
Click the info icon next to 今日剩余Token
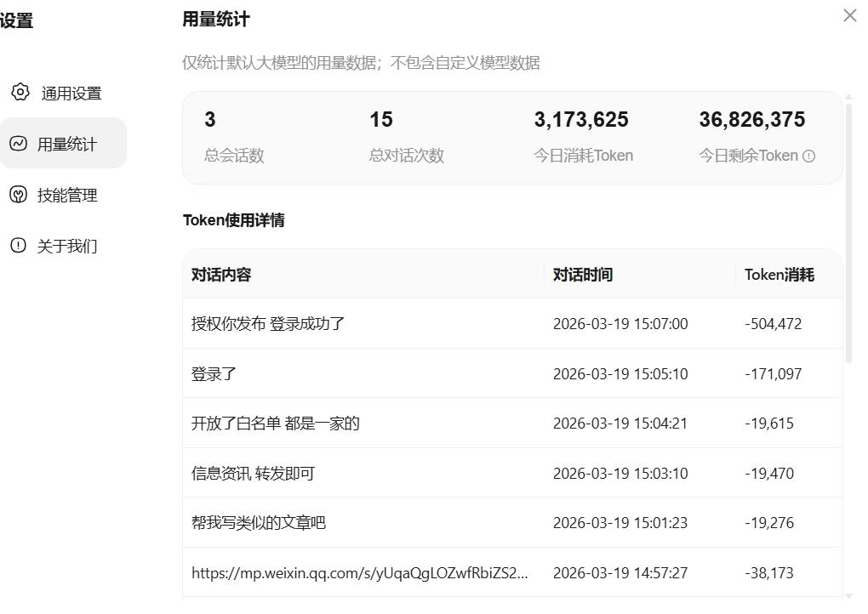tap(808, 156)
